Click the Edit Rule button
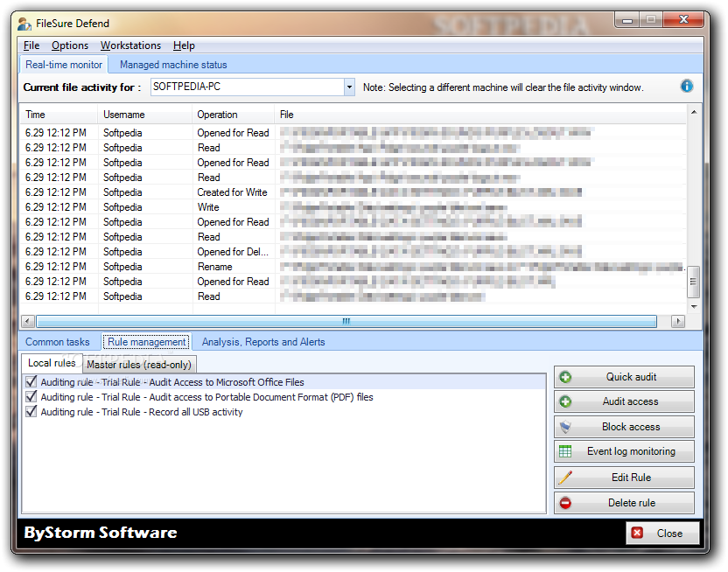 [624, 478]
